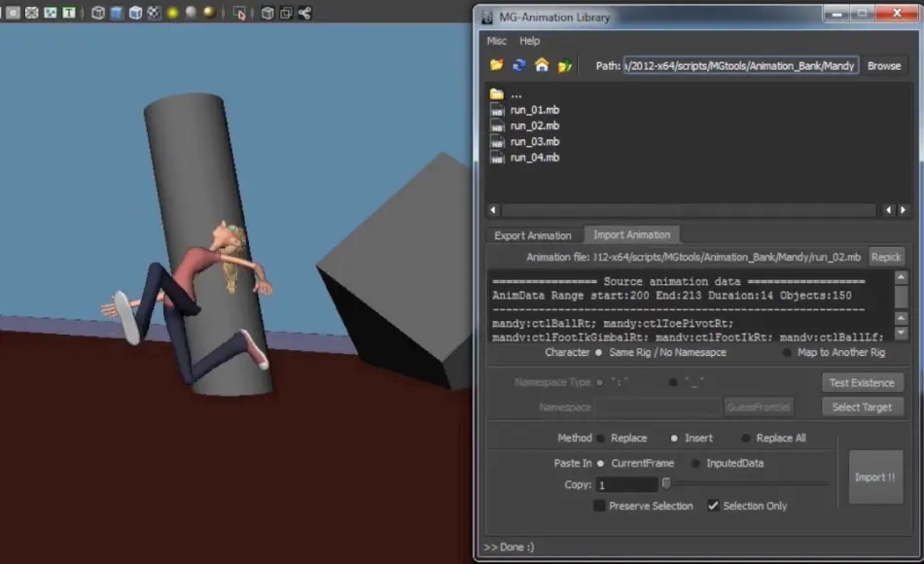Viewport: 924px width, 564px height.
Task: Turn on use all lights yellow icon
Action: 173,13
